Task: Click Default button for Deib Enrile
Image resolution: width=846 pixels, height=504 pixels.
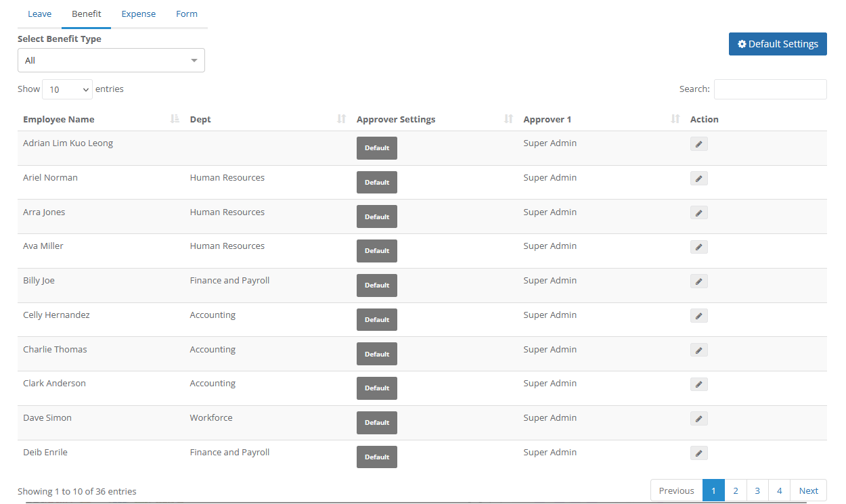Action: 377,457
